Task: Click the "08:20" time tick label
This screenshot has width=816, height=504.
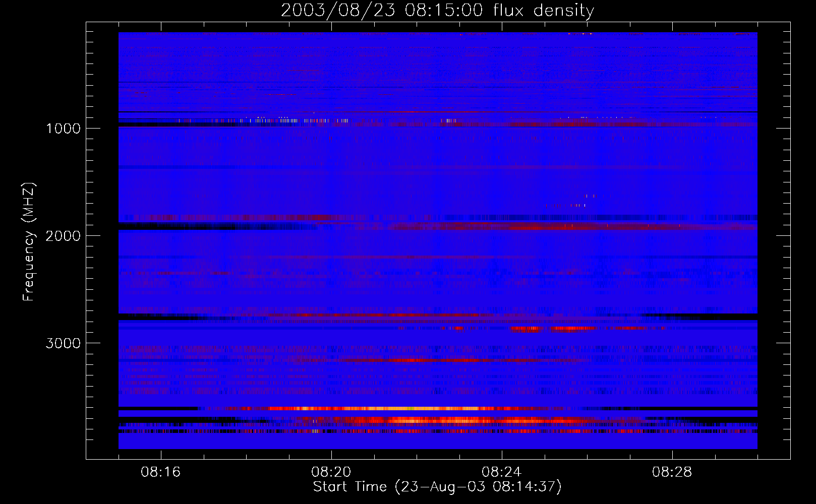Action: (331, 472)
